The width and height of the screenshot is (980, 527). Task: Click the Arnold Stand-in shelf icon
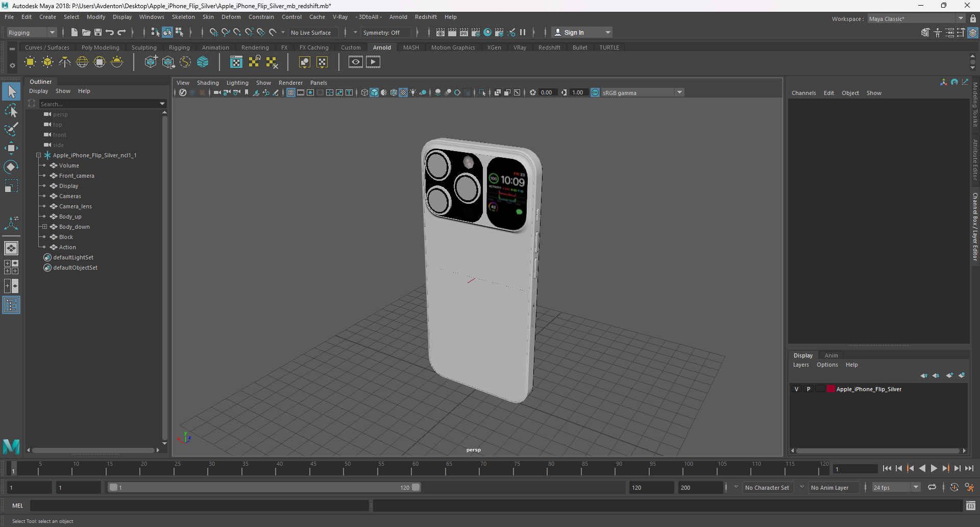pyautogui.click(x=151, y=62)
